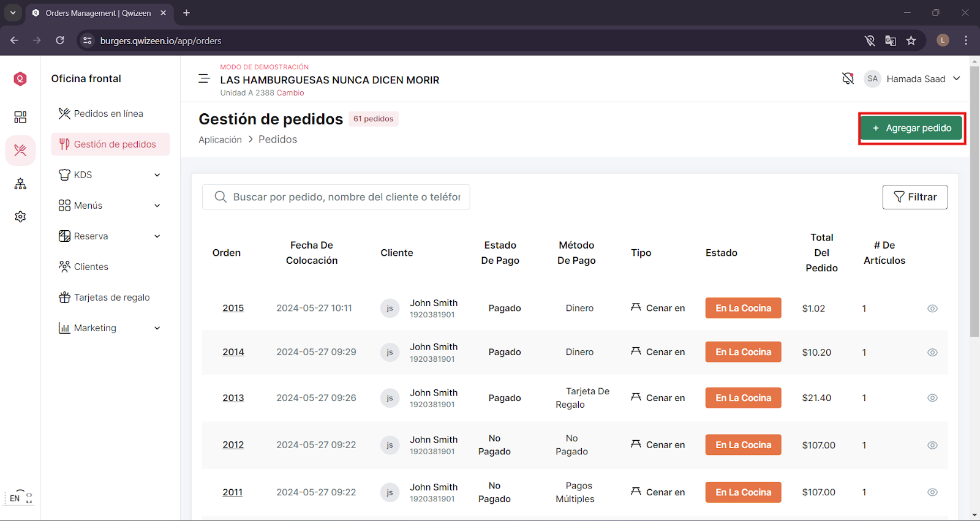Viewport: 980px width, 521px height.
Task: Open the settings gear icon in left rail
Action: [20, 216]
